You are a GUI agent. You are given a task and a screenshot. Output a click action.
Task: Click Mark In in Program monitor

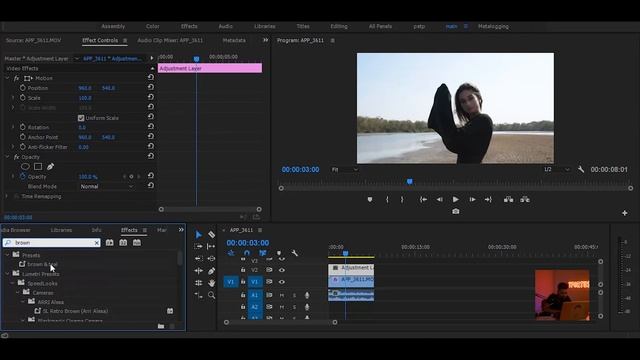(x=387, y=200)
